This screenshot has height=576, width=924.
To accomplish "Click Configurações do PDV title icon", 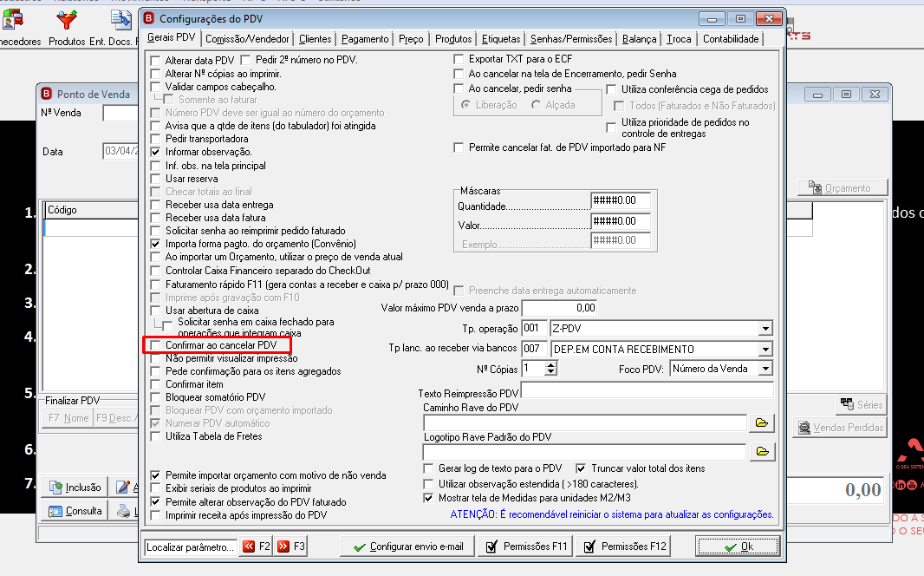I will [149, 19].
